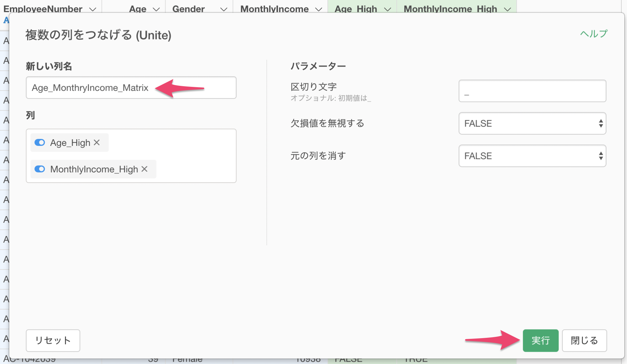627x364 pixels.
Task: Expand the Age column header chevron
Action: pos(156,9)
